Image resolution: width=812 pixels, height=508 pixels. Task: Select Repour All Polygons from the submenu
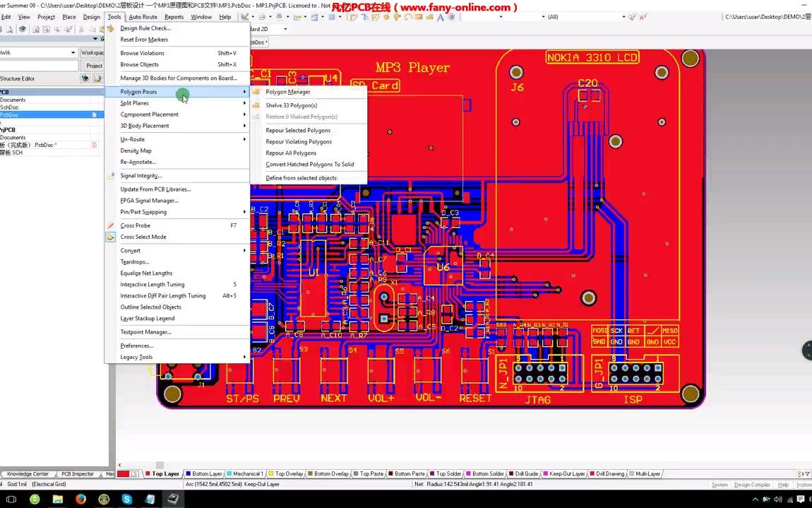(291, 153)
